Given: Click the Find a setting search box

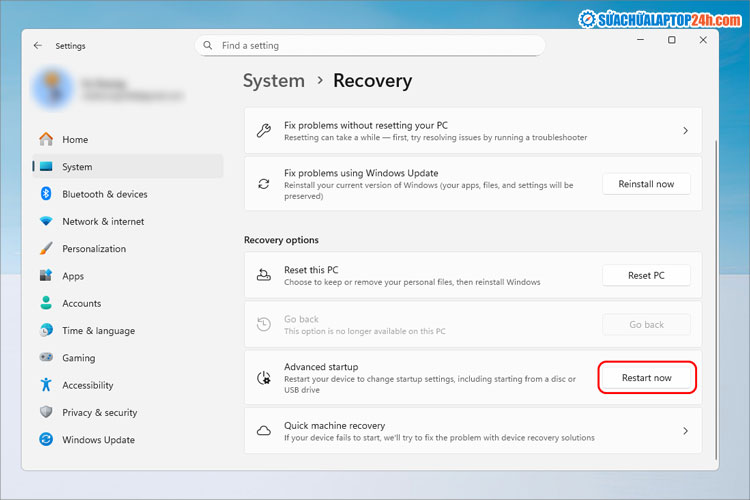Looking at the screenshot, I should point(370,45).
